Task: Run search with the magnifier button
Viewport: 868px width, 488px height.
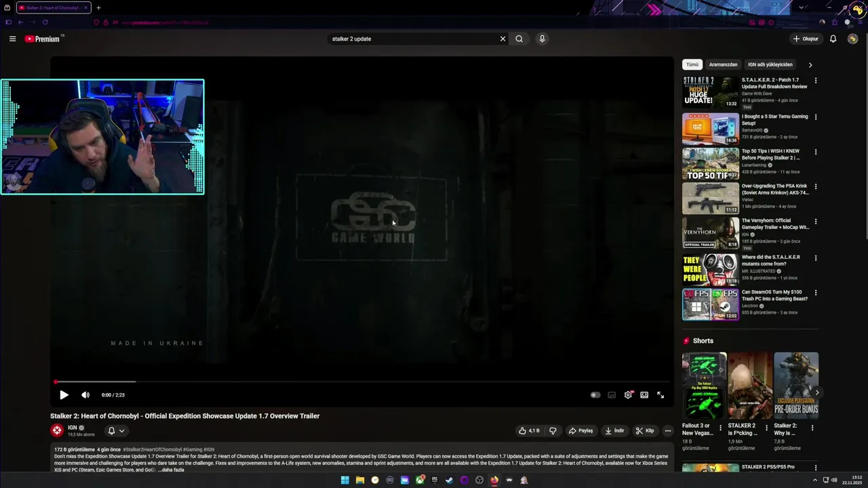Action: 519,39
